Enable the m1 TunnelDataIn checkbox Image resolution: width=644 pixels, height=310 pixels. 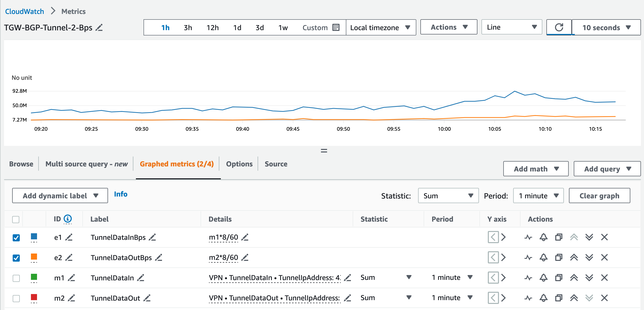[x=16, y=278]
